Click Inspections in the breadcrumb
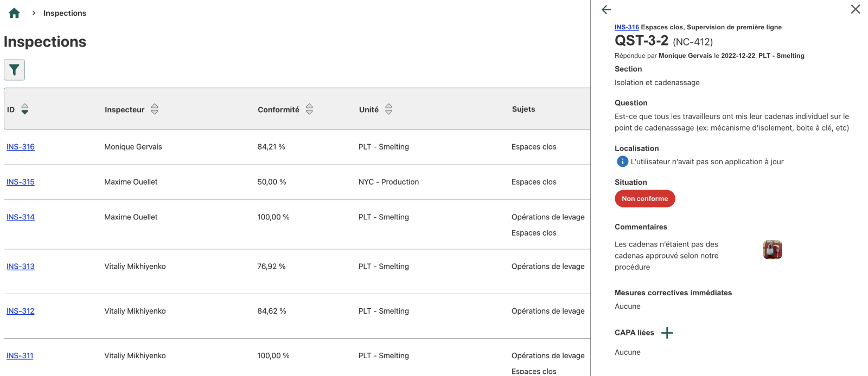868x376 pixels. [65, 13]
